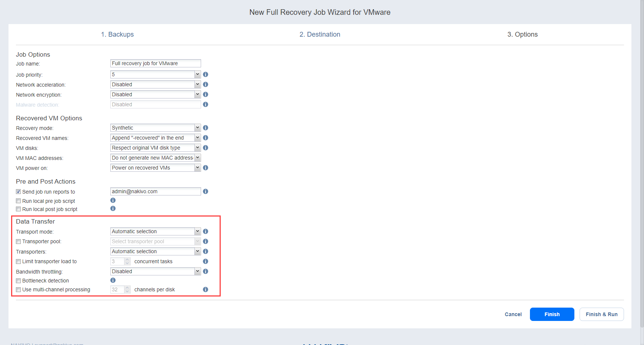Click info icon next to VM power on
Viewport: 644px width, 345px height.
pyautogui.click(x=206, y=168)
